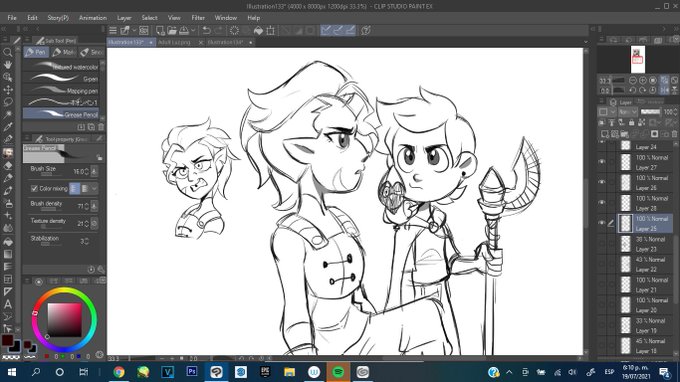Select the Eraser tool
The height and width of the screenshot is (382, 680).
pos(8,166)
